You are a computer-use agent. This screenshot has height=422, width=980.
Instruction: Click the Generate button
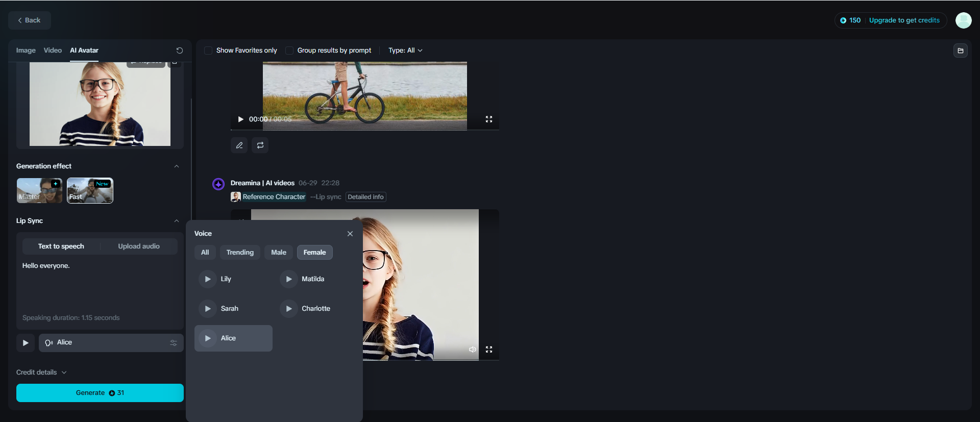[100, 393]
